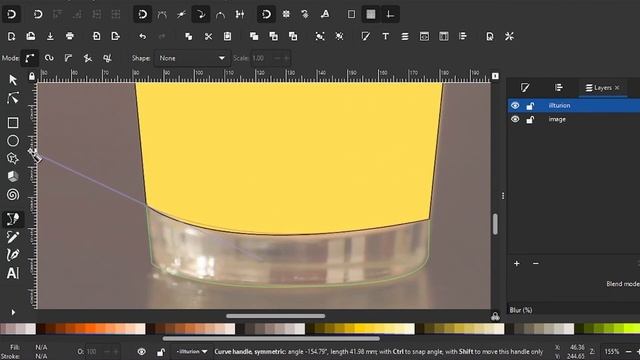
Task: Toggle lock on illturion layer
Action: pos(530,106)
